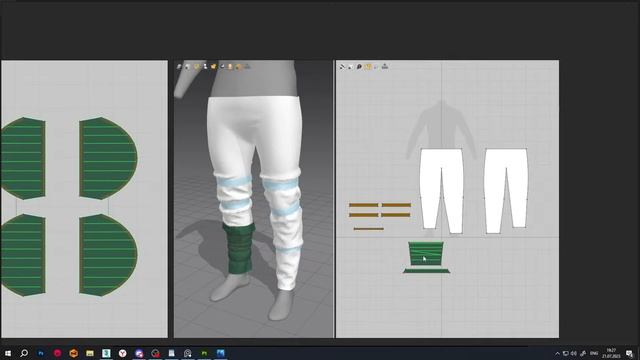Open taskbar search

24,353
